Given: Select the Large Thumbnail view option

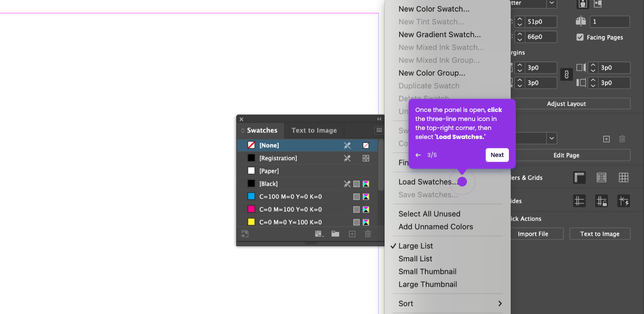Looking at the screenshot, I should point(427,284).
